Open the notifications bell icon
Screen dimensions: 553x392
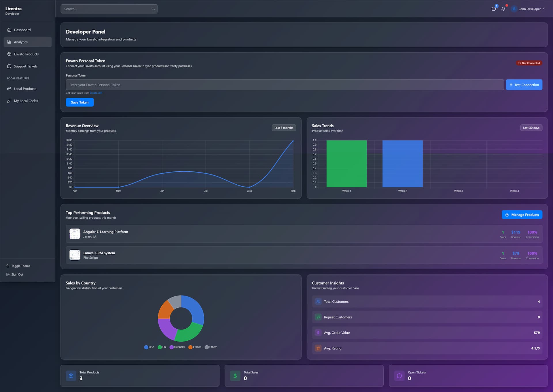[x=503, y=9]
